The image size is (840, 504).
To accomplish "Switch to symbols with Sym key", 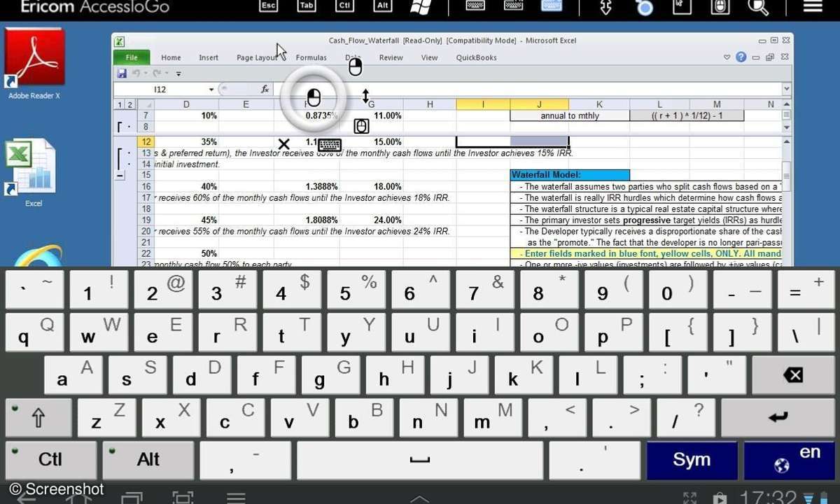I will (691, 460).
